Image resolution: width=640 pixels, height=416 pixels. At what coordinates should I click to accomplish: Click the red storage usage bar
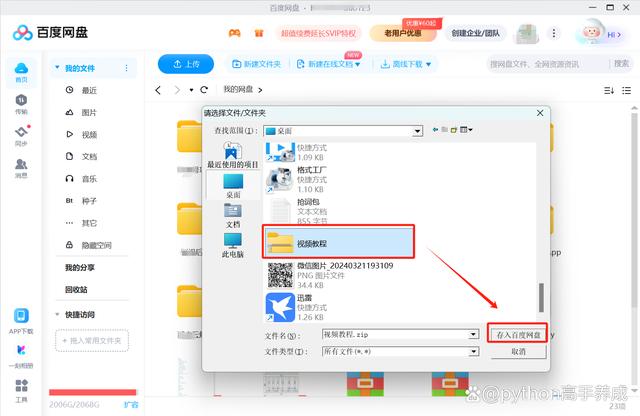[x=93, y=392]
